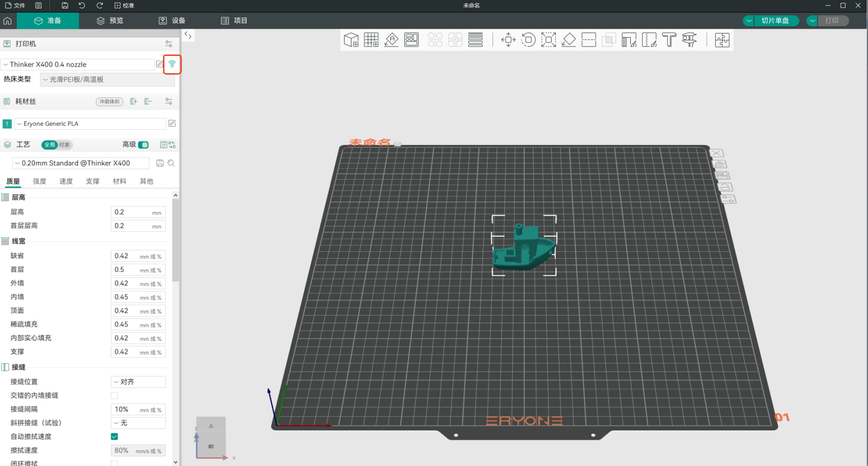The width and height of the screenshot is (868, 466).
Task: Switch to the 预览 preview tab
Action: (x=110, y=20)
